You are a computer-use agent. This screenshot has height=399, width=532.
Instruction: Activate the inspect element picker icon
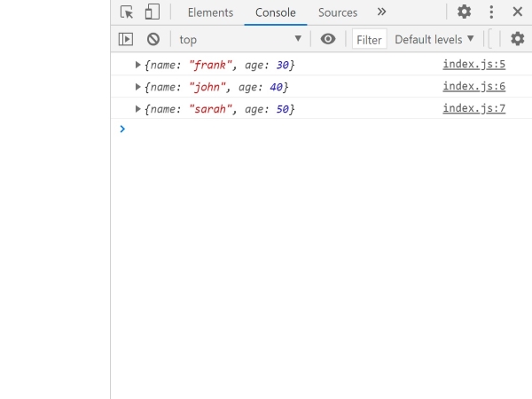(x=127, y=12)
